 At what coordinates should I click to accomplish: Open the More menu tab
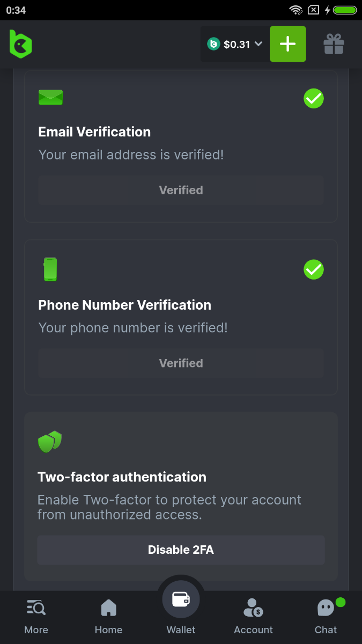(36, 616)
